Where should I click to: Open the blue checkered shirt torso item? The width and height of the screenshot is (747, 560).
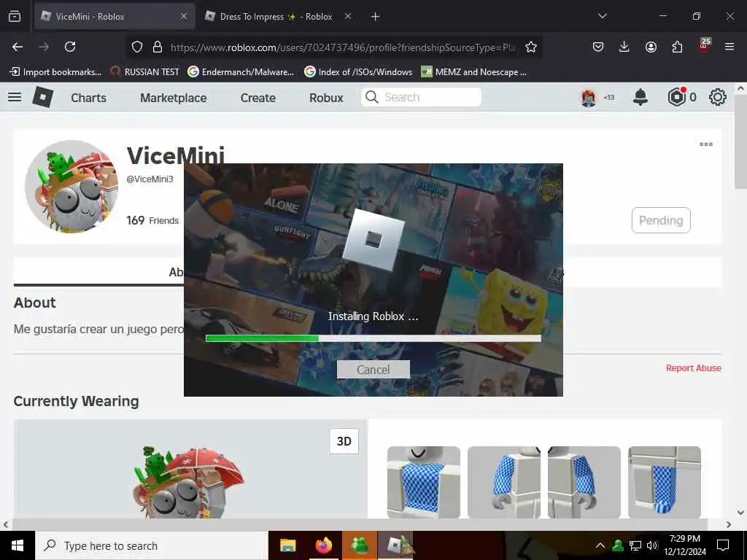[424, 482]
